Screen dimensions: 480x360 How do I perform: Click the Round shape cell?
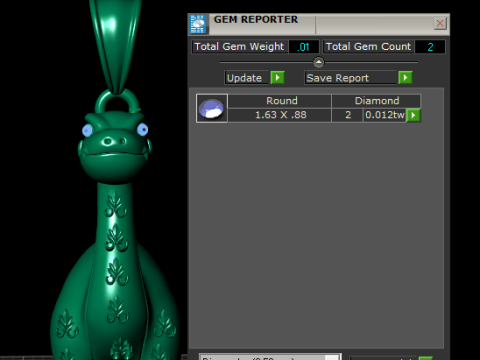[280, 101]
